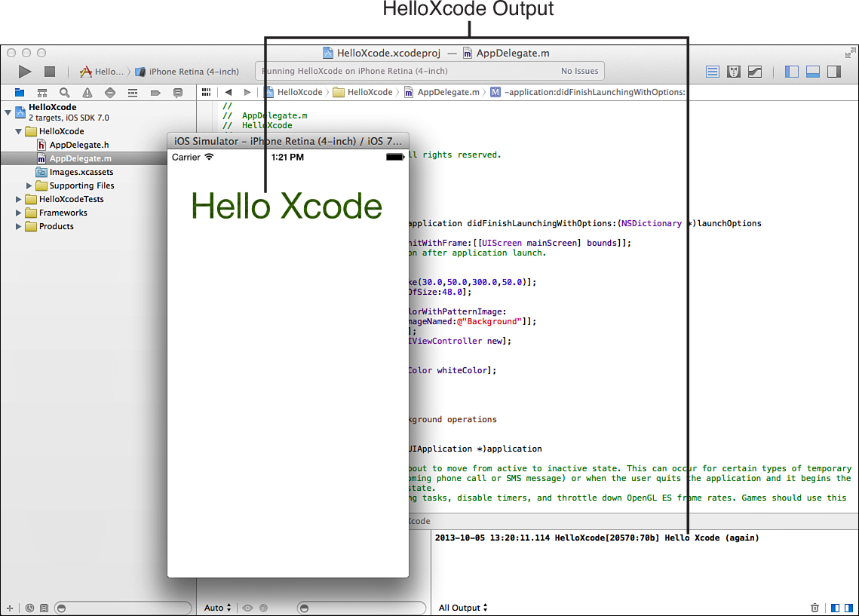Click the Wi-Fi icon in the simulator
The image size is (859, 616).
coord(209,157)
